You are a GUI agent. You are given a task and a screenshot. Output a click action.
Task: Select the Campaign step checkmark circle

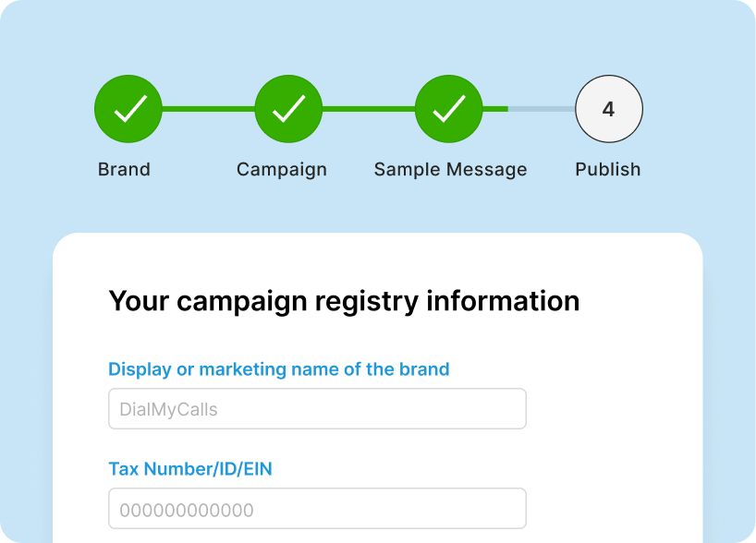tap(288, 109)
